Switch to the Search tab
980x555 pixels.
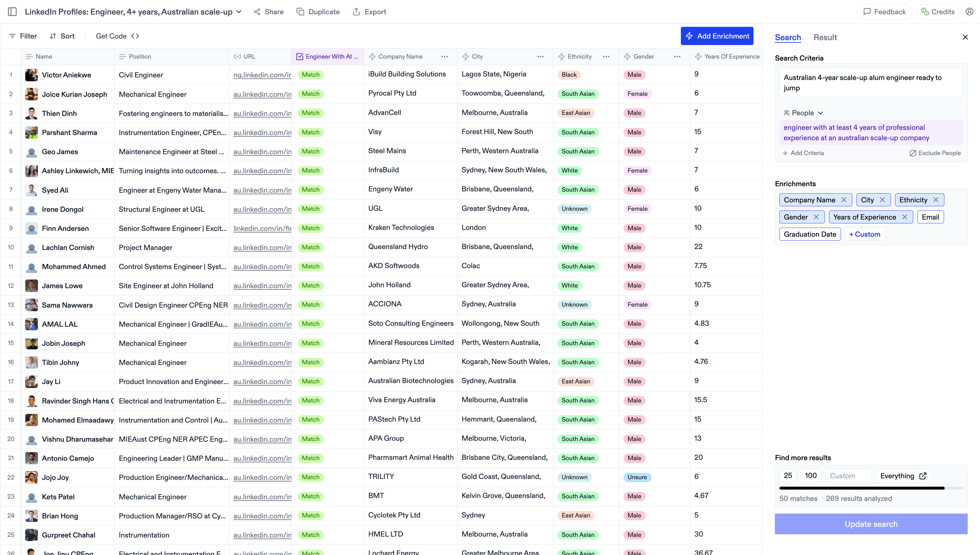pyautogui.click(x=788, y=37)
